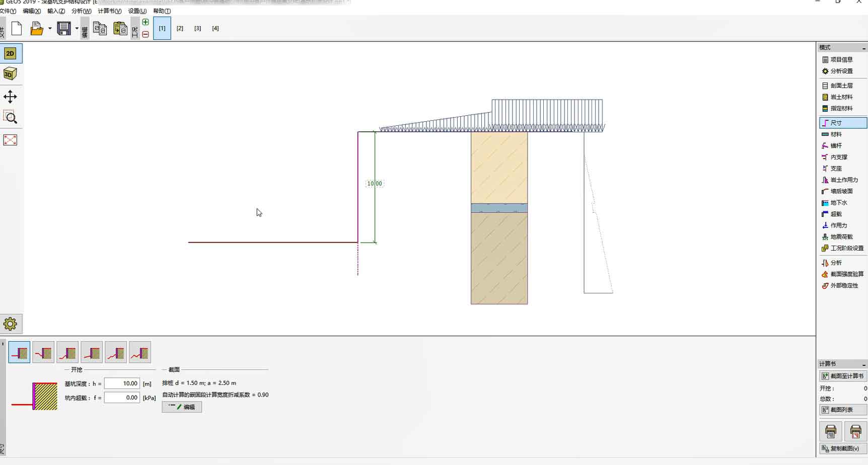The height and width of the screenshot is (465, 868).
Task: Select the pan (move view) tool
Action: coord(10,97)
